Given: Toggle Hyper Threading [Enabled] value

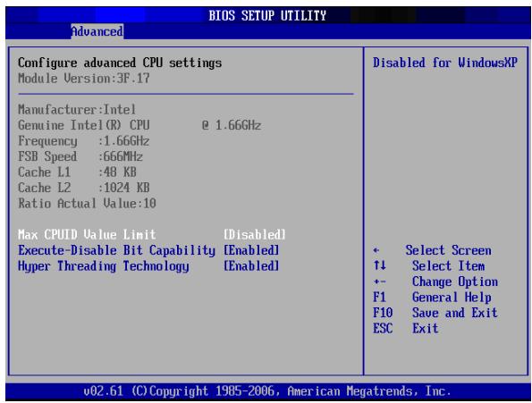Looking at the screenshot, I should tap(251, 266).
